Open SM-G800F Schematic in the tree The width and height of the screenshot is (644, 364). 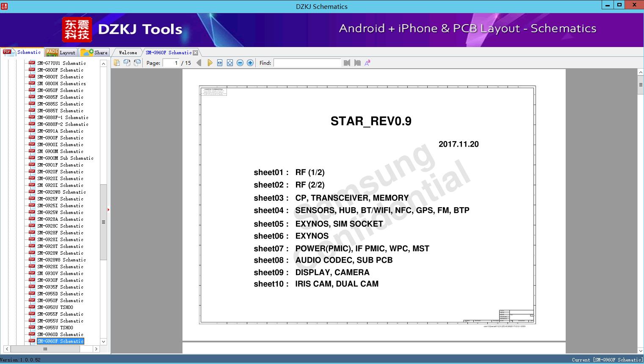[x=60, y=70]
